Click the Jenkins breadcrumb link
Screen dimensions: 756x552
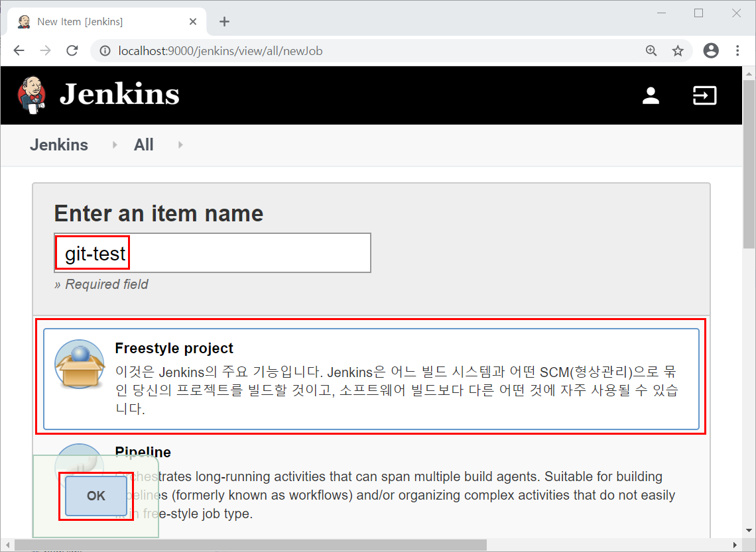(59, 145)
